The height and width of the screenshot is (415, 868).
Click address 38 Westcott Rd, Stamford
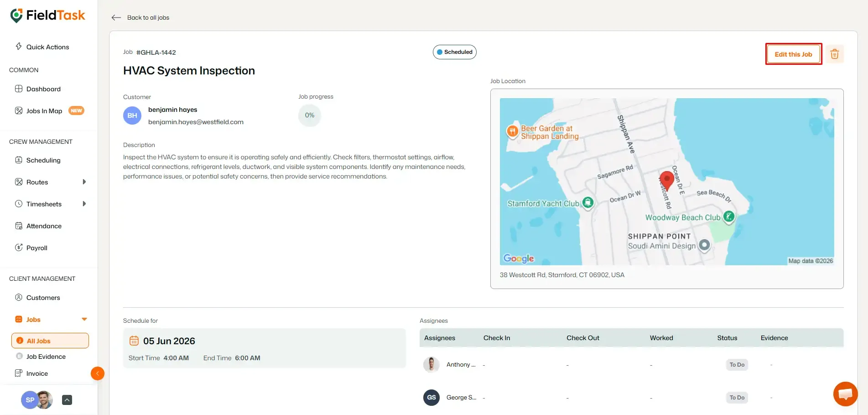click(562, 275)
